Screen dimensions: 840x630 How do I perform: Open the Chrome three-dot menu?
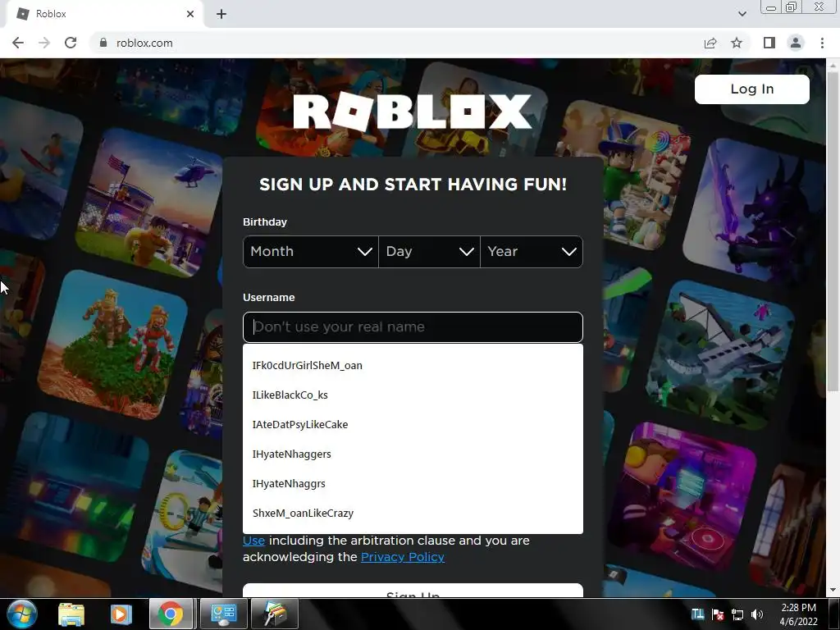tap(822, 43)
